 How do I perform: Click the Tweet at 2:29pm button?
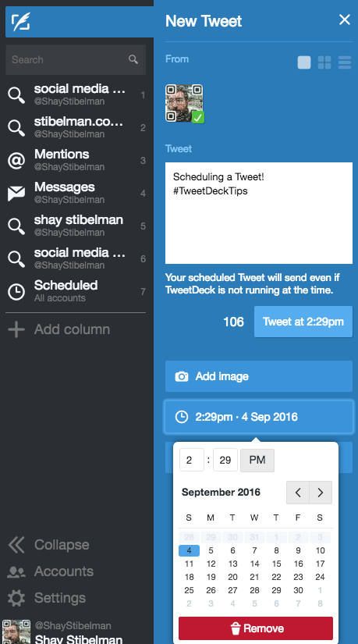(303, 322)
